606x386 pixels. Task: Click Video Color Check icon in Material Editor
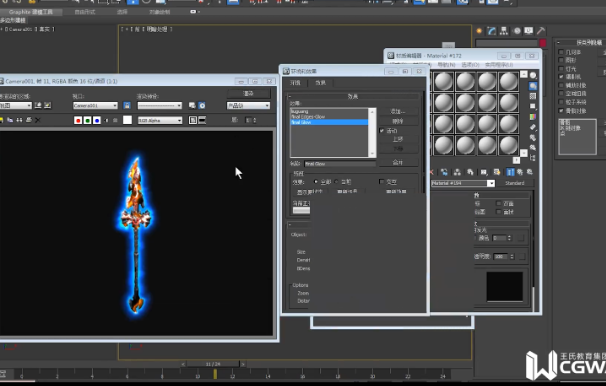pos(533,117)
